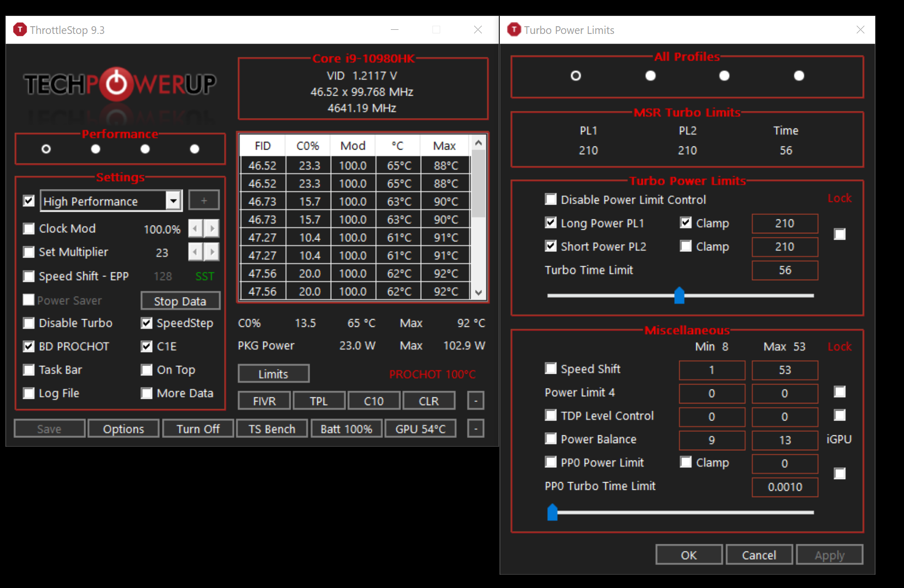
Task: Click the Stop Data button
Action: (x=180, y=301)
